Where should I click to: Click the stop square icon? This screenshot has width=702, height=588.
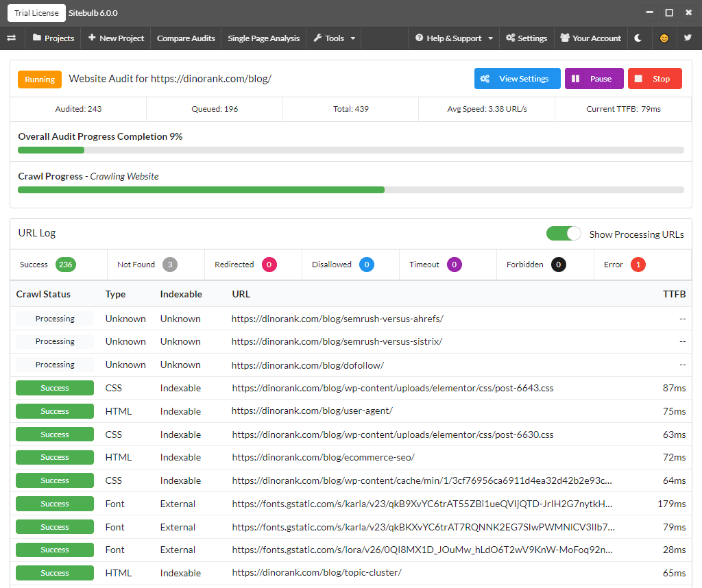click(638, 79)
